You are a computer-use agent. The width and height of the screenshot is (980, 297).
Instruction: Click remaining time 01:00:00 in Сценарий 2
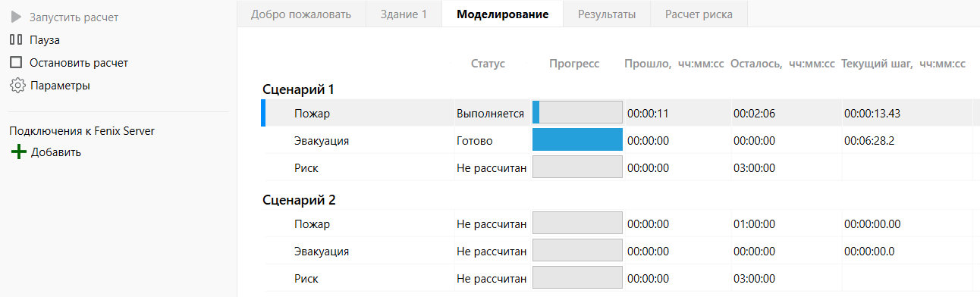tap(754, 224)
